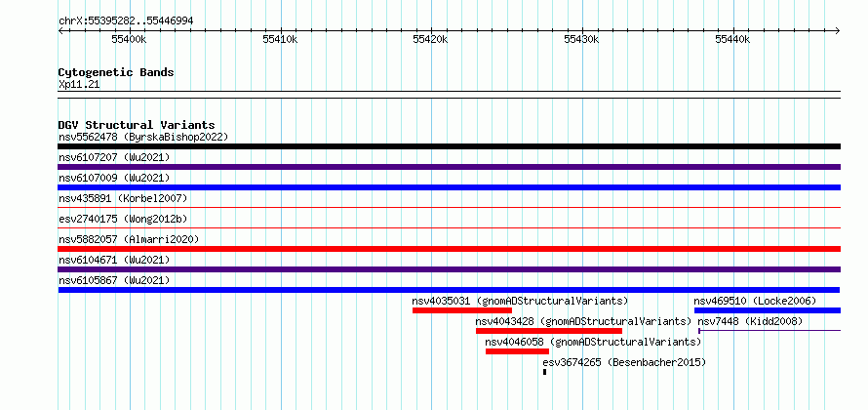The width and height of the screenshot is (868, 410).
Task: Click the DGV Structural Variants track title
Action: 137,125
